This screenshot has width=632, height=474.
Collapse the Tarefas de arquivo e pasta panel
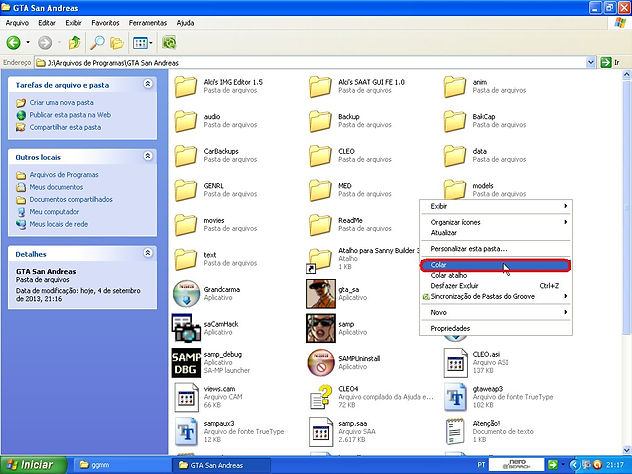(x=148, y=84)
